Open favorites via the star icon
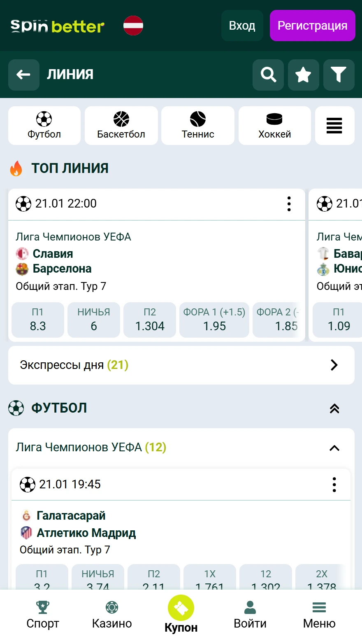This screenshot has height=644, width=362. coord(303,75)
